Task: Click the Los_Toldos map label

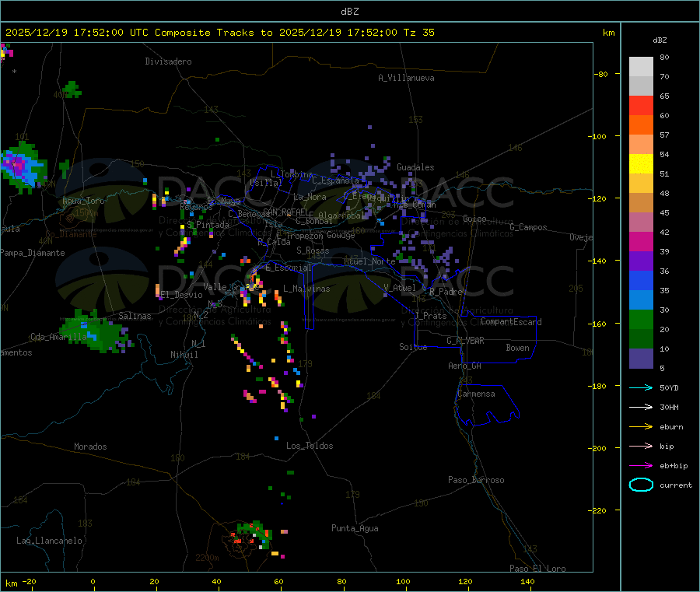Action: click(x=310, y=446)
